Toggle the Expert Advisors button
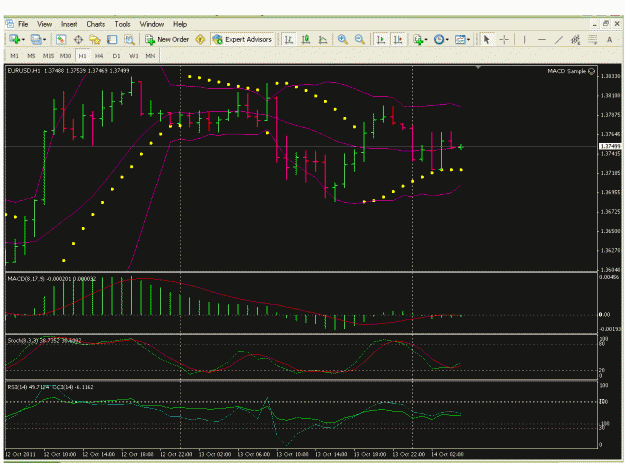The width and height of the screenshot is (625, 463). (242, 39)
